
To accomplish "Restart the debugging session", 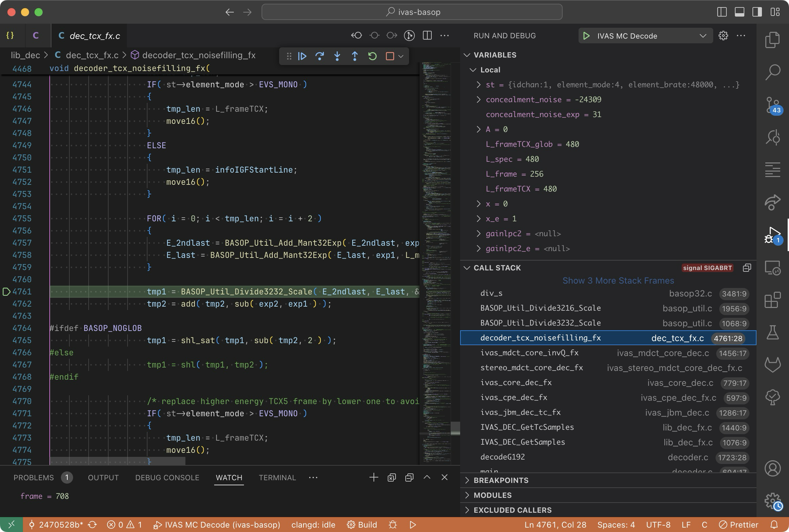I will click(373, 56).
